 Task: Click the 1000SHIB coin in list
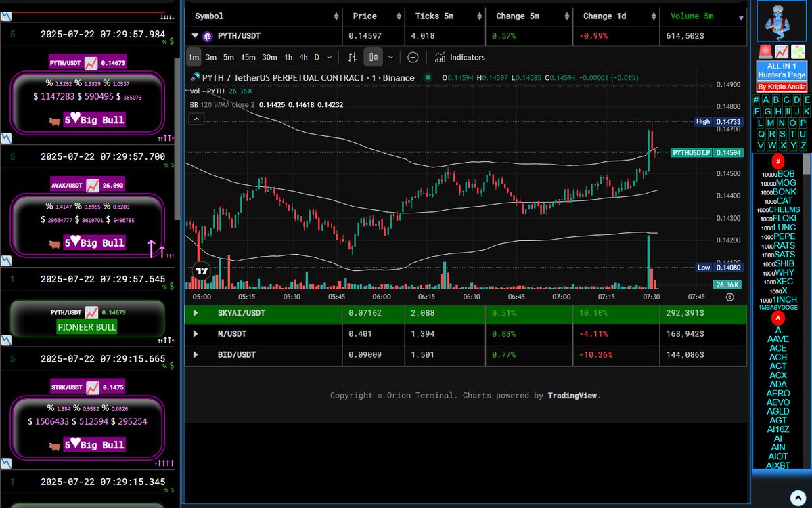click(x=779, y=263)
